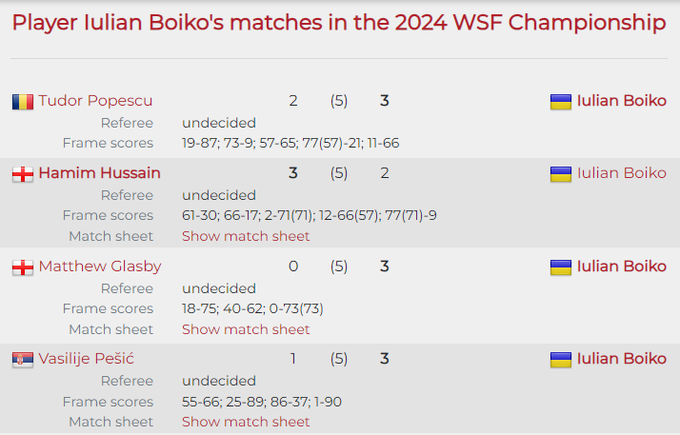This screenshot has width=680, height=435.
Task: Click the Ukrainian flag in the Vasilije Pešić match
Action: [560, 359]
